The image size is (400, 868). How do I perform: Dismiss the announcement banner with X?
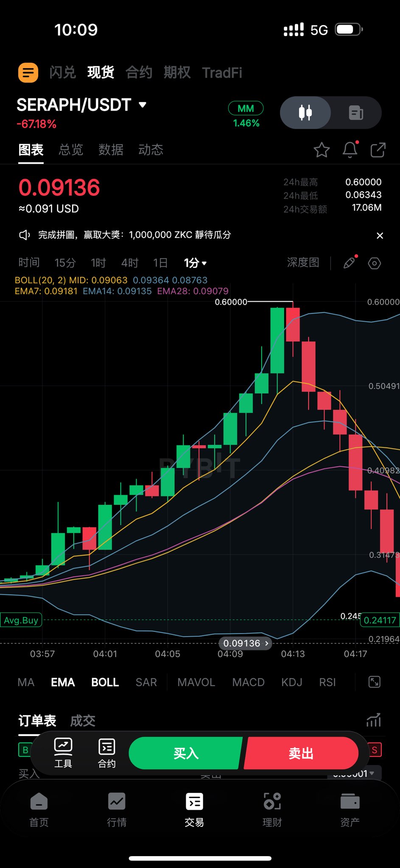(380, 236)
